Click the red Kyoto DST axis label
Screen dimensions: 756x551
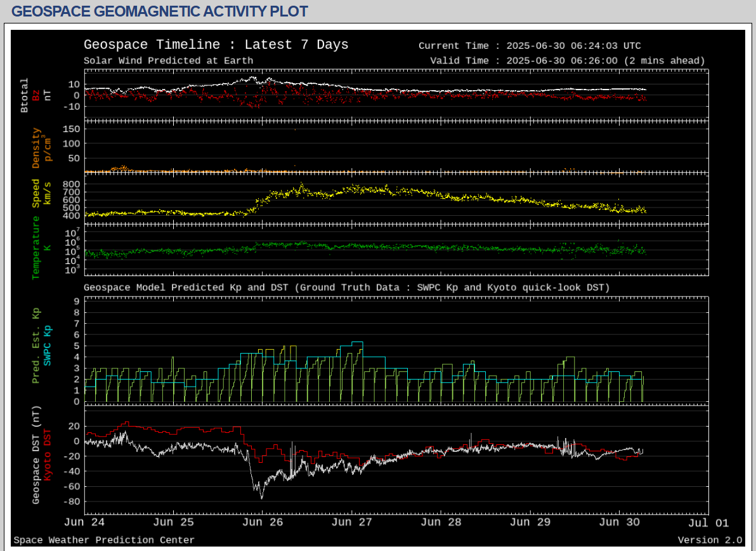click(x=48, y=454)
